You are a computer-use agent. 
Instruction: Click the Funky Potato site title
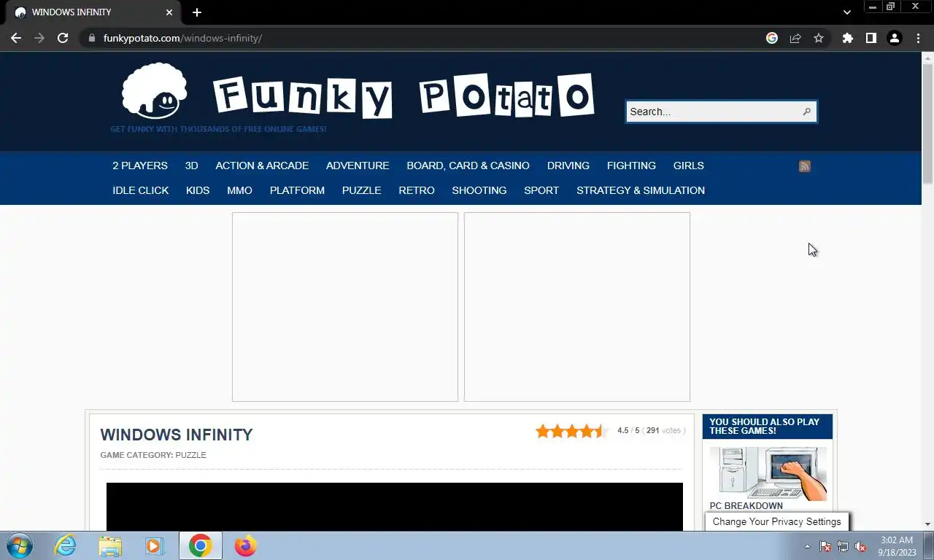click(x=404, y=96)
